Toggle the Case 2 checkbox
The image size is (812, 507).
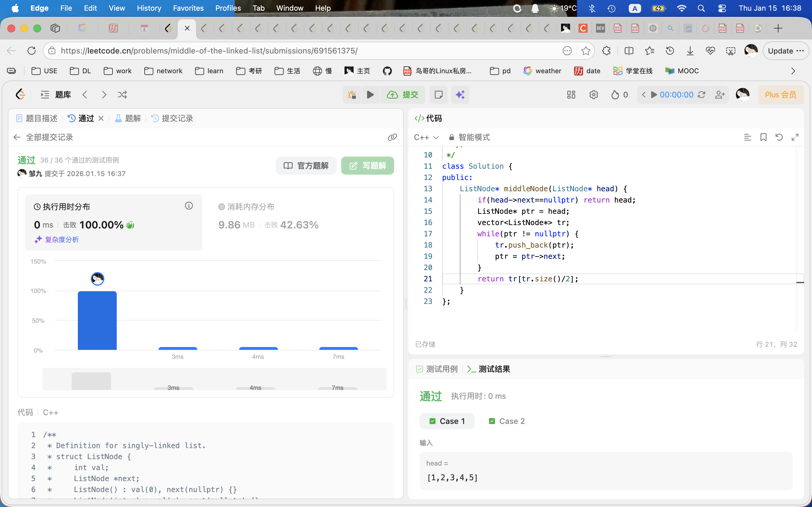point(491,421)
